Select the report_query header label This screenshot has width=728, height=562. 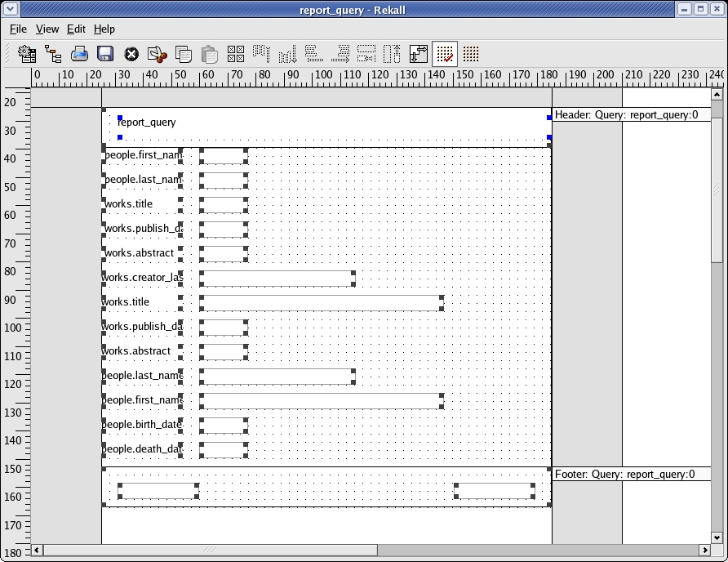pos(147,123)
